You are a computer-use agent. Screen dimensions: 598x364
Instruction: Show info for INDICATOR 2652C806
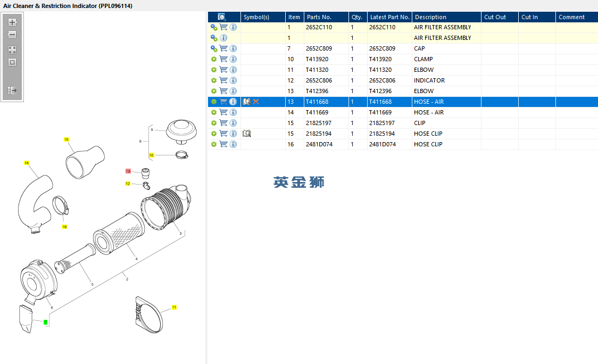tap(233, 80)
